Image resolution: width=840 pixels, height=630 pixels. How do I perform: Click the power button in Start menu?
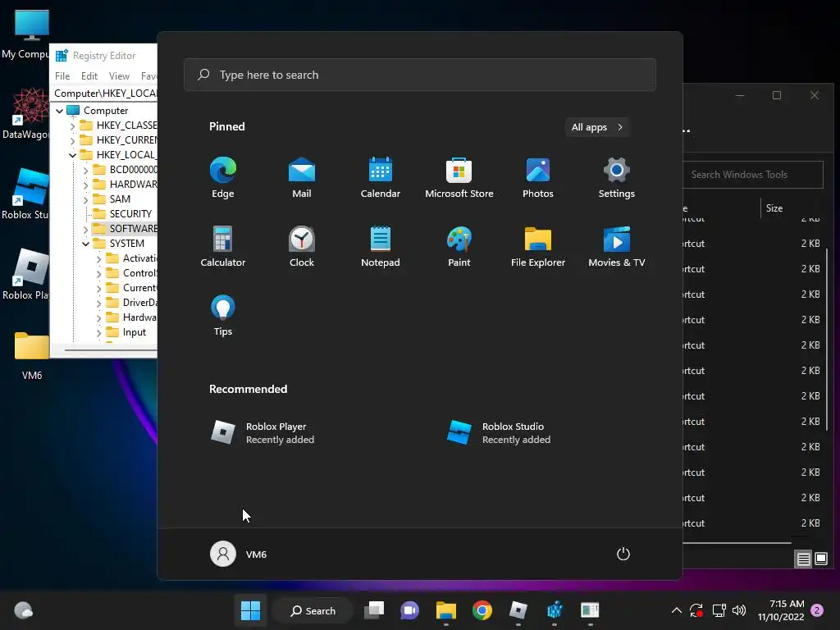tap(623, 554)
